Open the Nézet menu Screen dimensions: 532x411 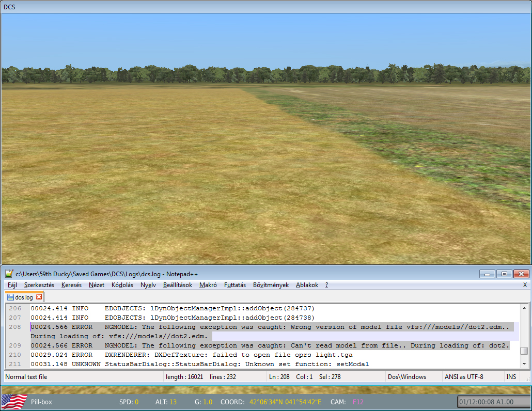[97, 285]
